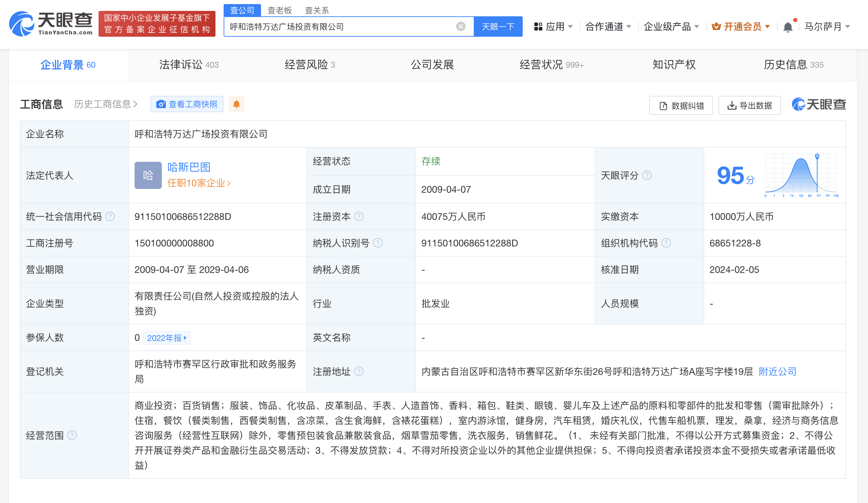Click the 工商信息 section heading
868x503 pixels.
[41, 104]
